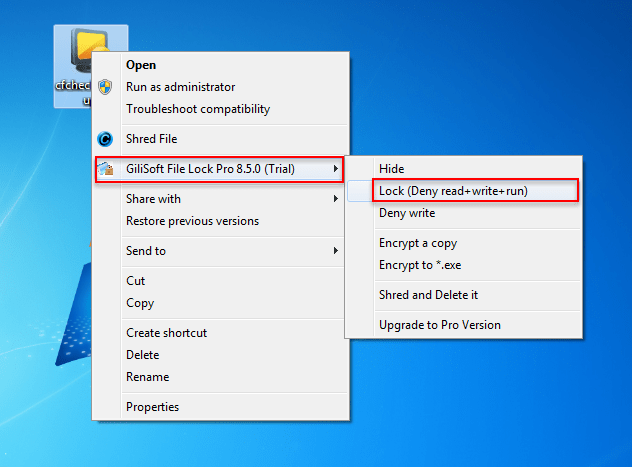Open Properties from the context menu
This screenshot has width=632, height=467.
(x=220, y=407)
